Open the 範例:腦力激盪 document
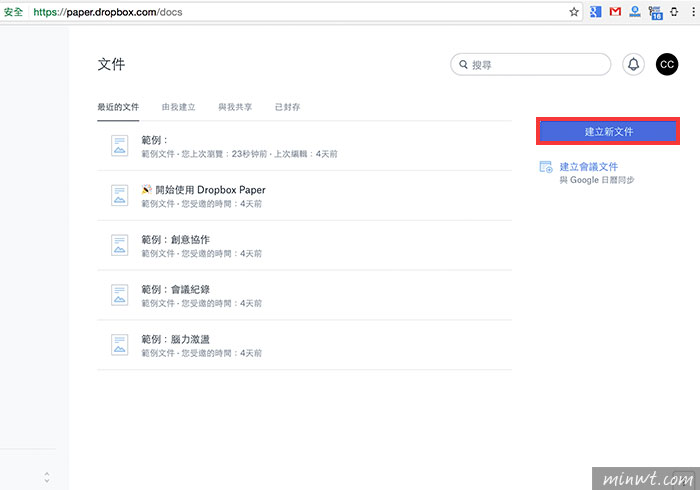 tap(175, 339)
